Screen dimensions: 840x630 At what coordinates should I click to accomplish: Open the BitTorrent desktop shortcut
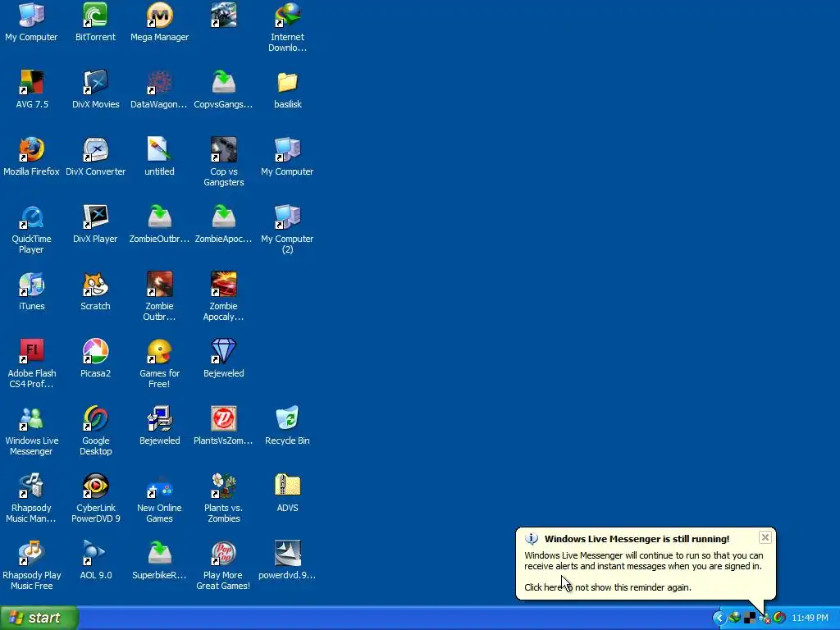95,22
